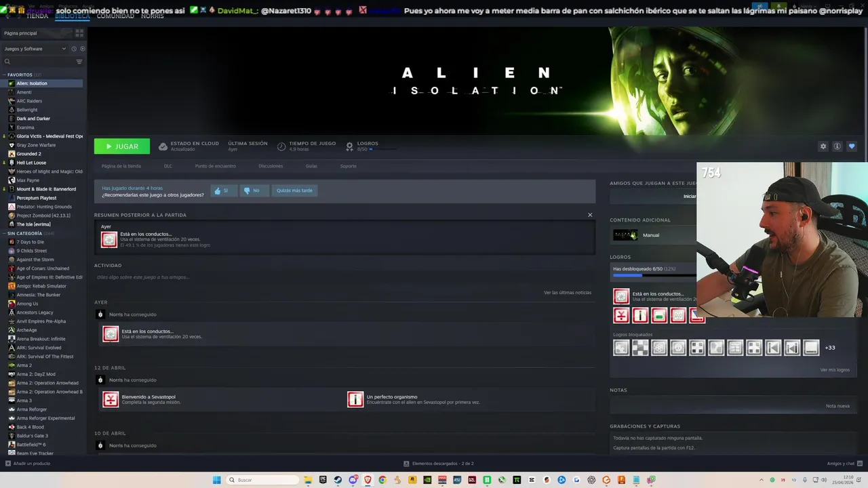
Task: Click checkerboard locked achievement icon
Action: click(x=640, y=348)
